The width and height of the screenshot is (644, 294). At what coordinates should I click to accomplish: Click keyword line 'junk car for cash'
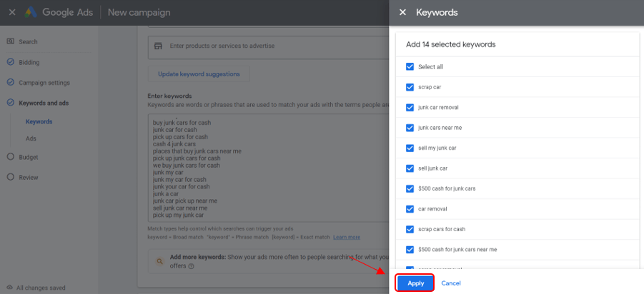(x=174, y=130)
